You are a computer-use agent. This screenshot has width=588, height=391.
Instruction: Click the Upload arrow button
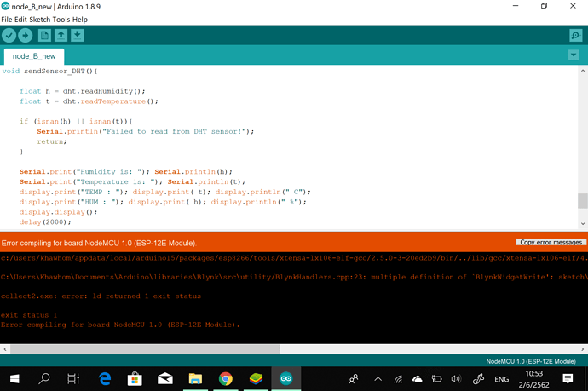click(x=25, y=36)
